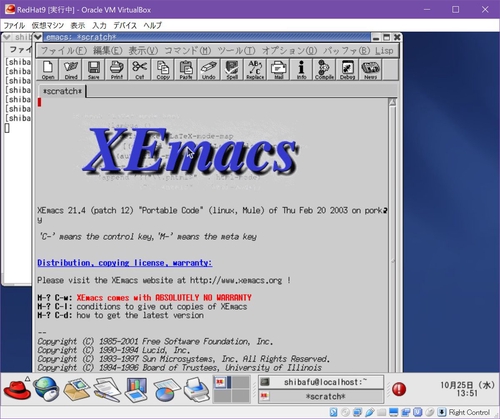The height and width of the screenshot is (419, 500).
Task: Open the ツール(T) menu in XEmacs
Action: (236, 51)
